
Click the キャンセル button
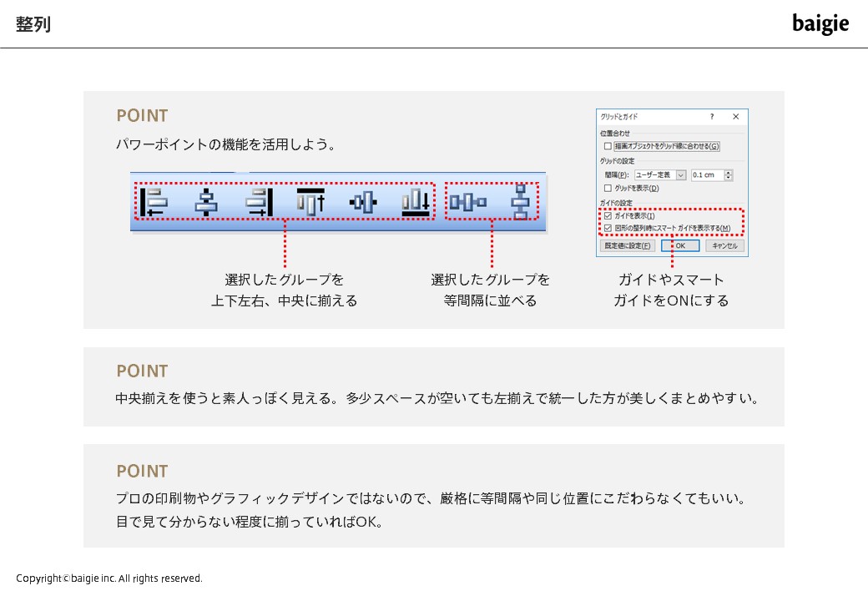point(724,245)
